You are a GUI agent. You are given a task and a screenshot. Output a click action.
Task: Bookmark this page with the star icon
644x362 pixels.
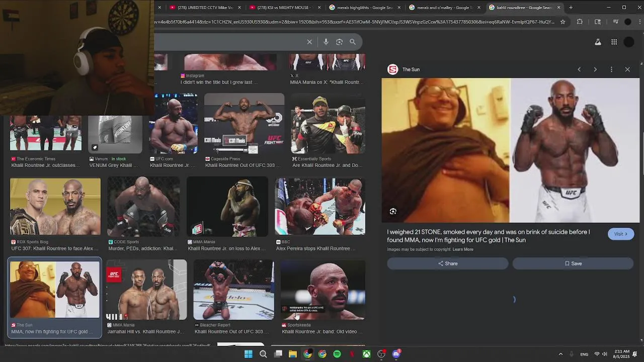562,22
